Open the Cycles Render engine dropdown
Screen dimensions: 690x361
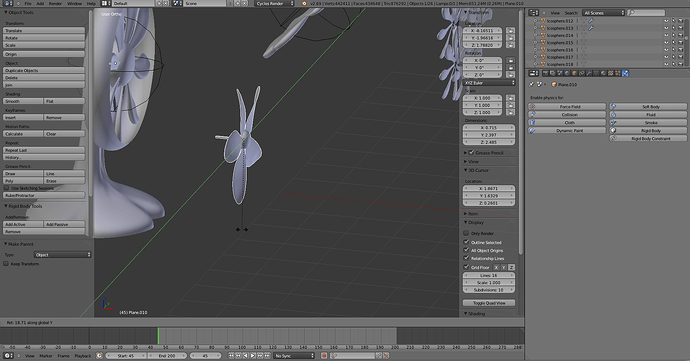coord(274,3)
